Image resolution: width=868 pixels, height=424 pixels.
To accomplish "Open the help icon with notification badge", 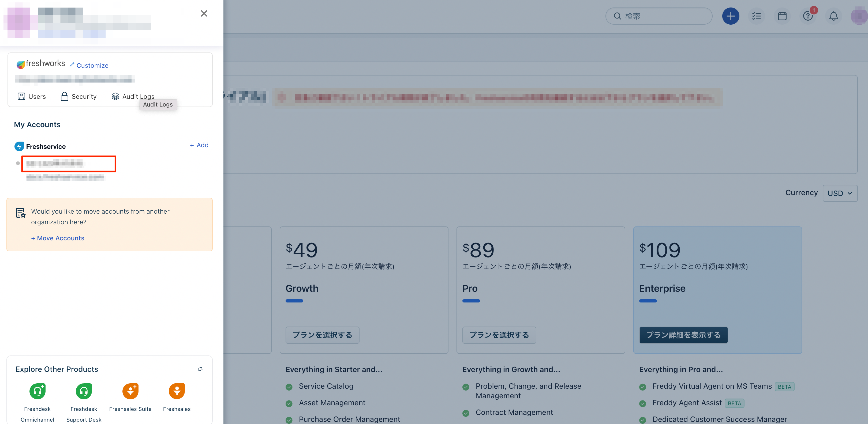I will (807, 16).
